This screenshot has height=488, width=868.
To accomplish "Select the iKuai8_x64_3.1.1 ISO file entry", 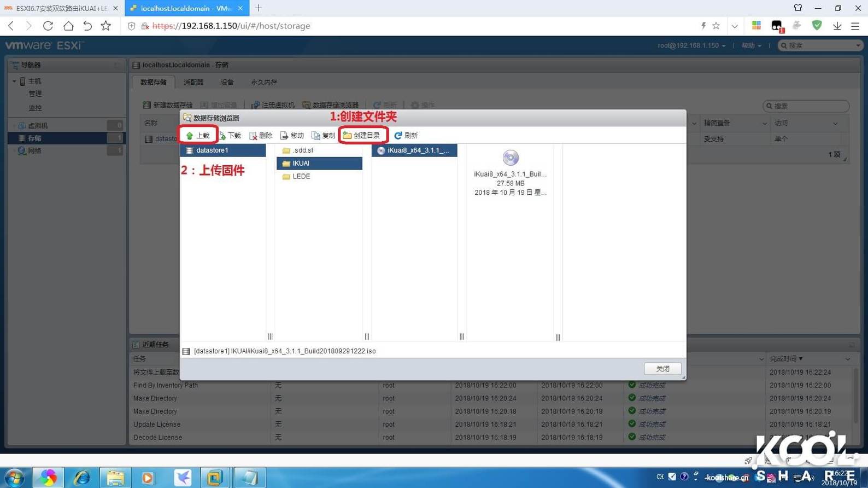I will click(x=414, y=150).
